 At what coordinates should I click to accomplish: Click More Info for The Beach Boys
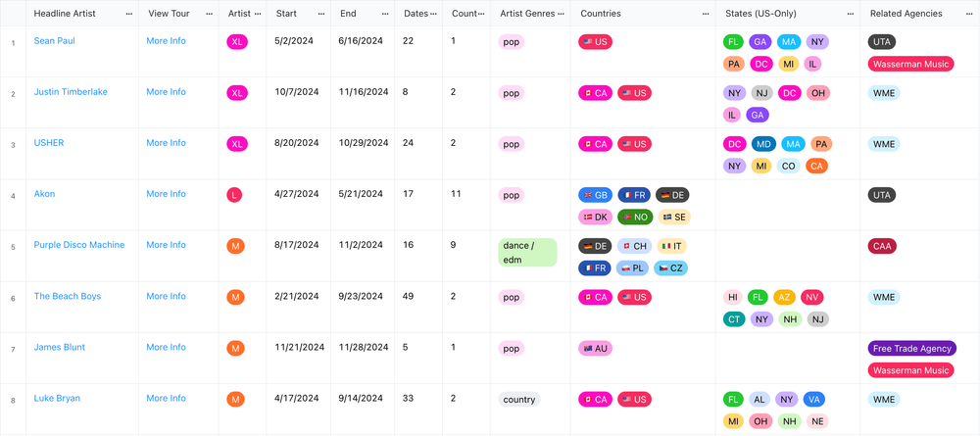pos(167,296)
